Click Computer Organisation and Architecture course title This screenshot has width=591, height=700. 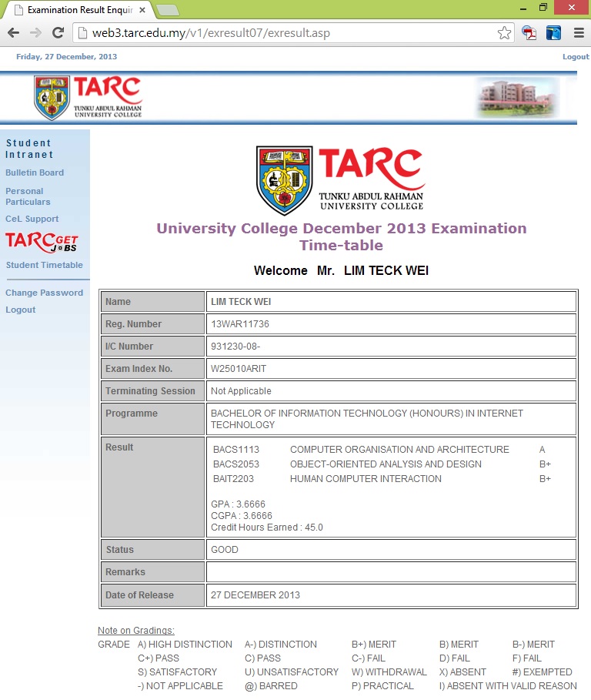(x=399, y=450)
